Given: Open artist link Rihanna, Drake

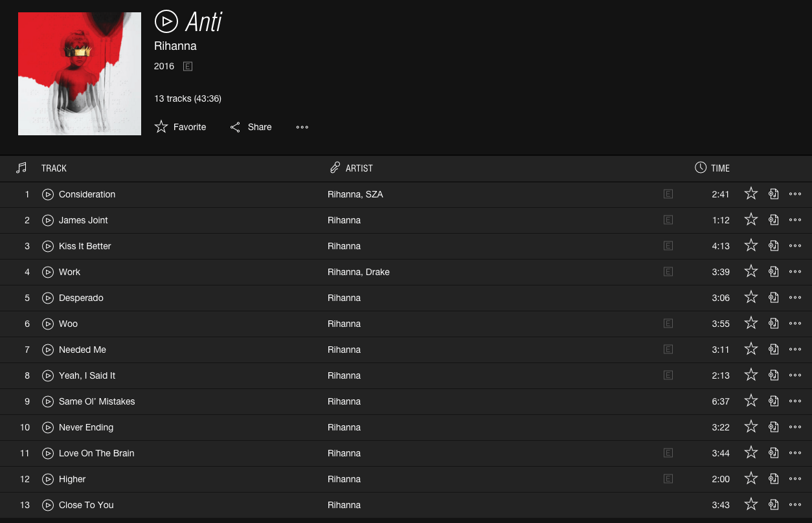Looking at the screenshot, I should (x=359, y=272).
